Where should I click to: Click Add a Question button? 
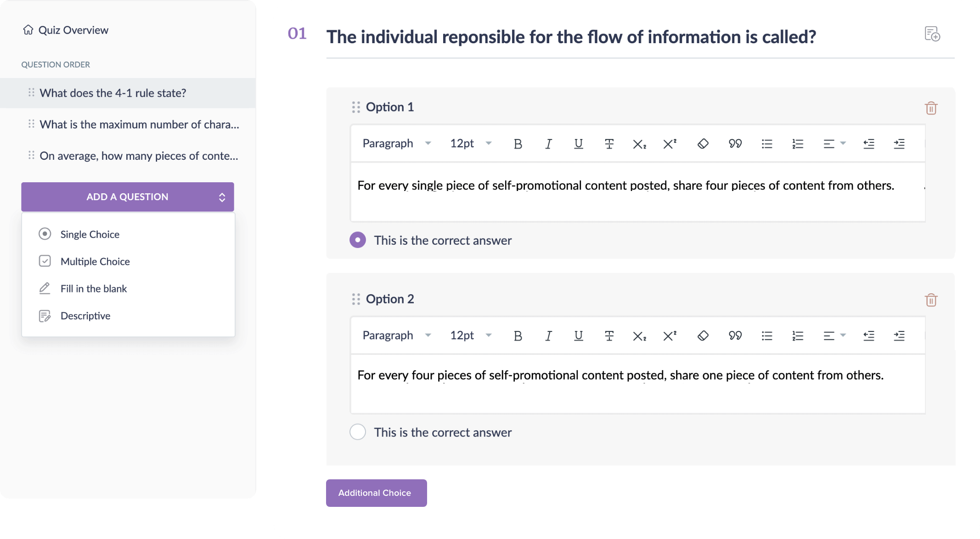128,197
